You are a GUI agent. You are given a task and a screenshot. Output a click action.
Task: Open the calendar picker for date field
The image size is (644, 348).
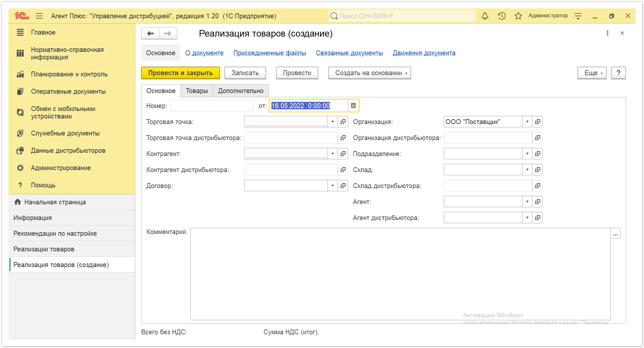tap(353, 105)
